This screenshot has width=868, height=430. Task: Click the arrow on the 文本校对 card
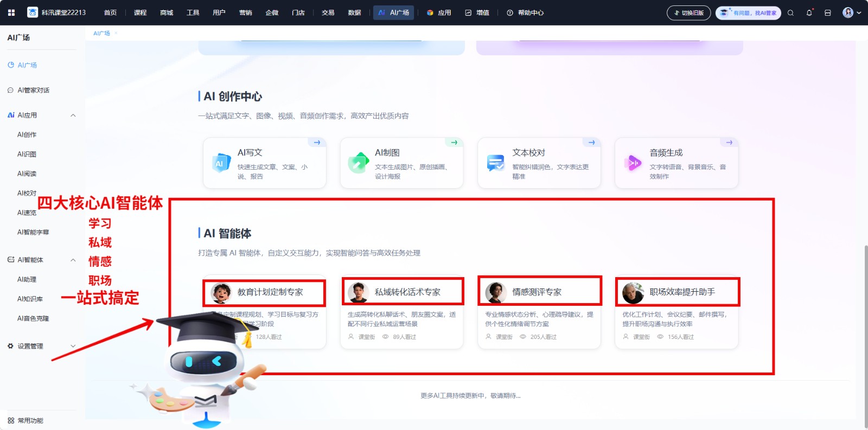coord(591,143)
